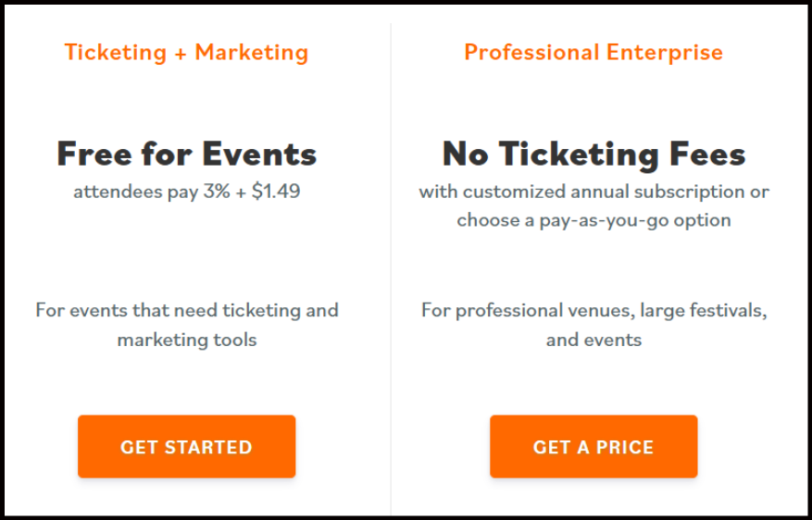Viewport: 812px width, 520px height.
Task: Click the orange word "Marketing" in left plan title
Action: click(x=251, y=53)
